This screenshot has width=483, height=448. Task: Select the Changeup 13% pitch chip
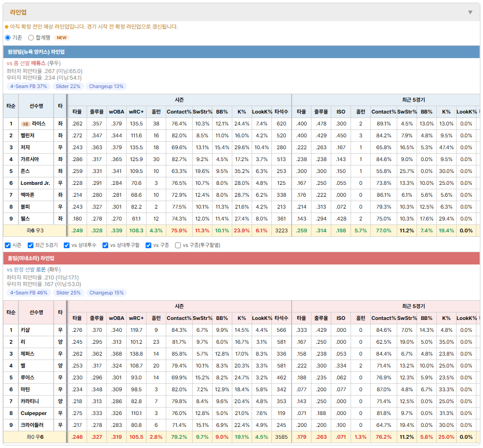point(106,86)
